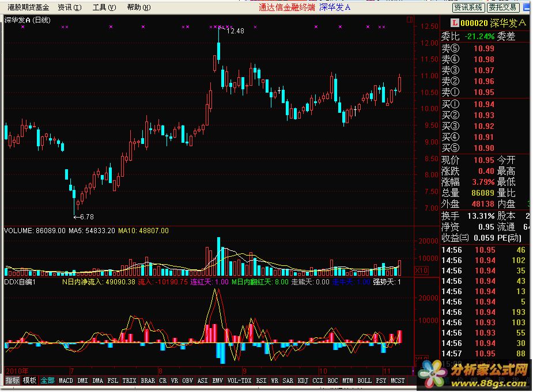The width and height of the screenshot is (533, 392).
Task: Click the 涨幅 3.79% field
Action: [468, 182]
